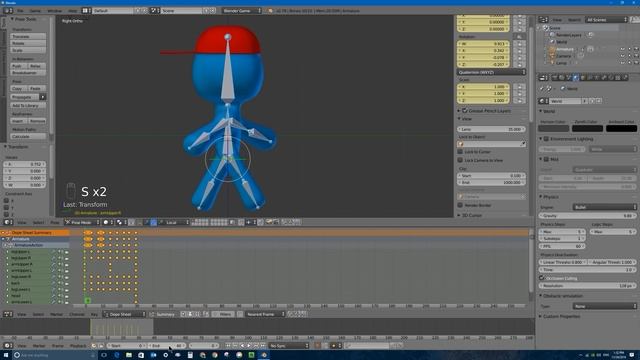Unlink the World datablock with X icon

(x=599, y=101)
